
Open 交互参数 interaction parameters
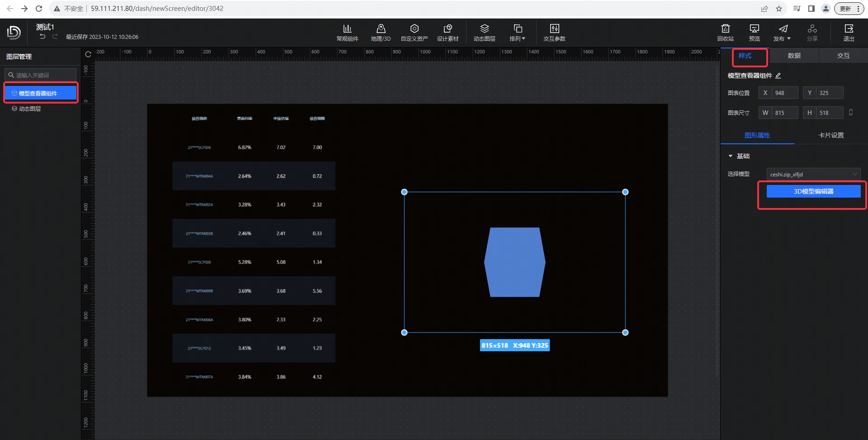click(x=554, y=33)
